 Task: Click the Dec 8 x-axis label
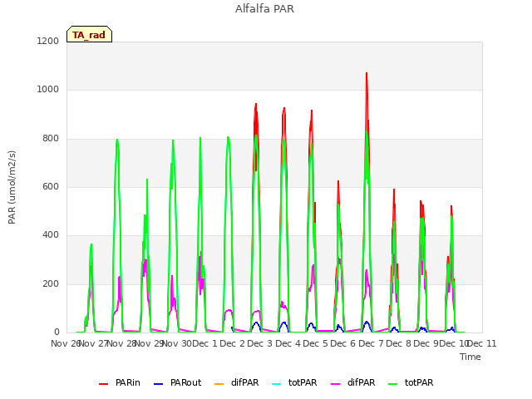click(398, 343)
